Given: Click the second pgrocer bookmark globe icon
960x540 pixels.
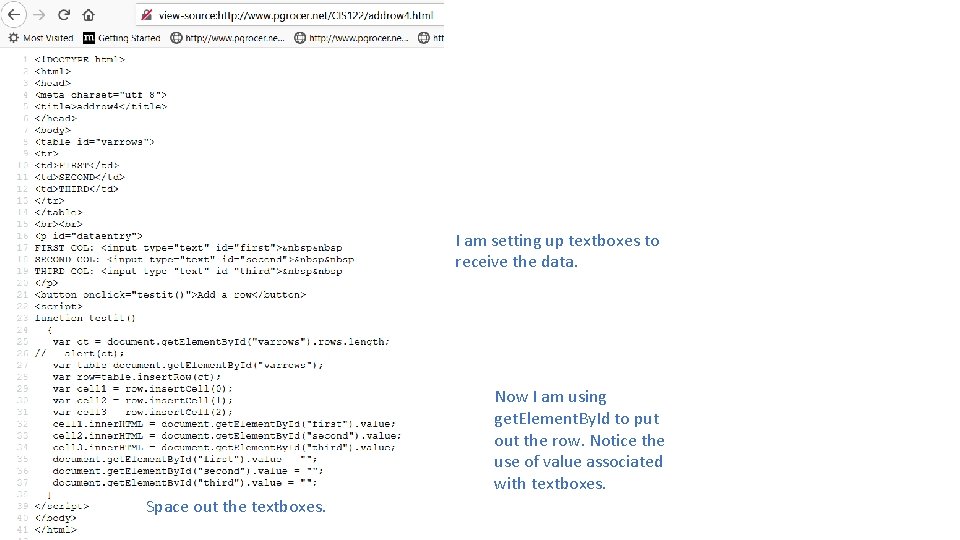Looking at the screenshot, I should [300, 38].
